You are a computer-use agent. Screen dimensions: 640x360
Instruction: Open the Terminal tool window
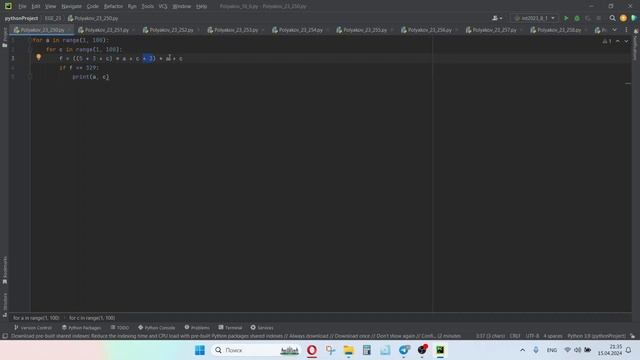click(230, 328)
